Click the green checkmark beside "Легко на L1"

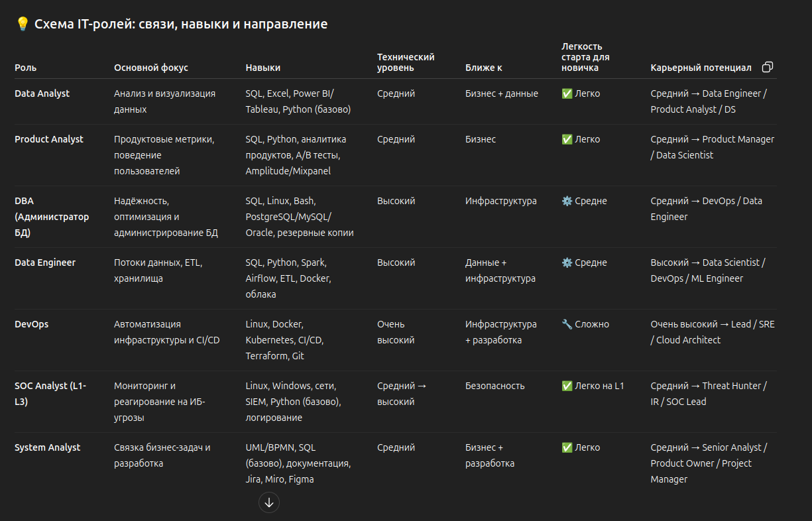click(x=567, y=386)
